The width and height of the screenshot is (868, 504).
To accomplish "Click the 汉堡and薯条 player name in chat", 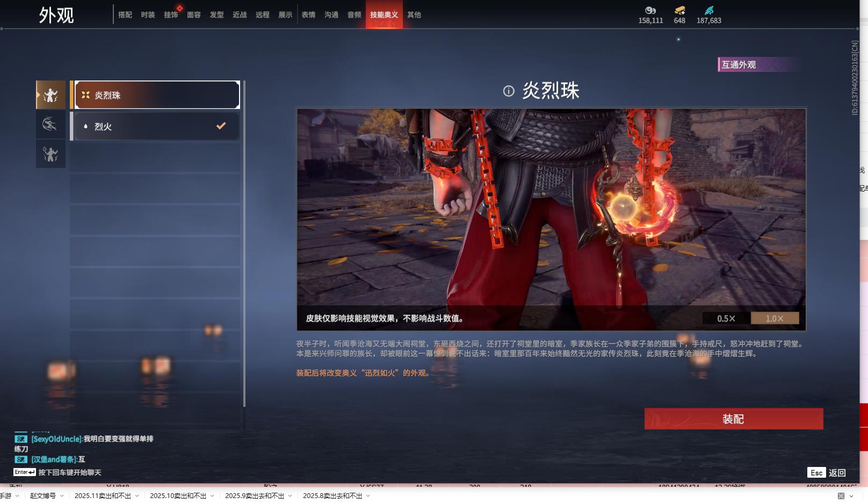I will pyautogui.click(x=54, y=459).
